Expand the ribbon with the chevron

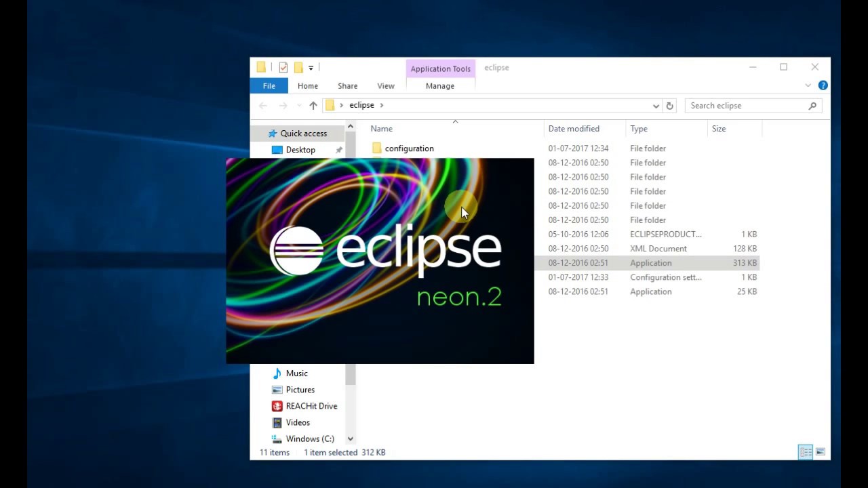pyautogui.click(x=808, y=85)
